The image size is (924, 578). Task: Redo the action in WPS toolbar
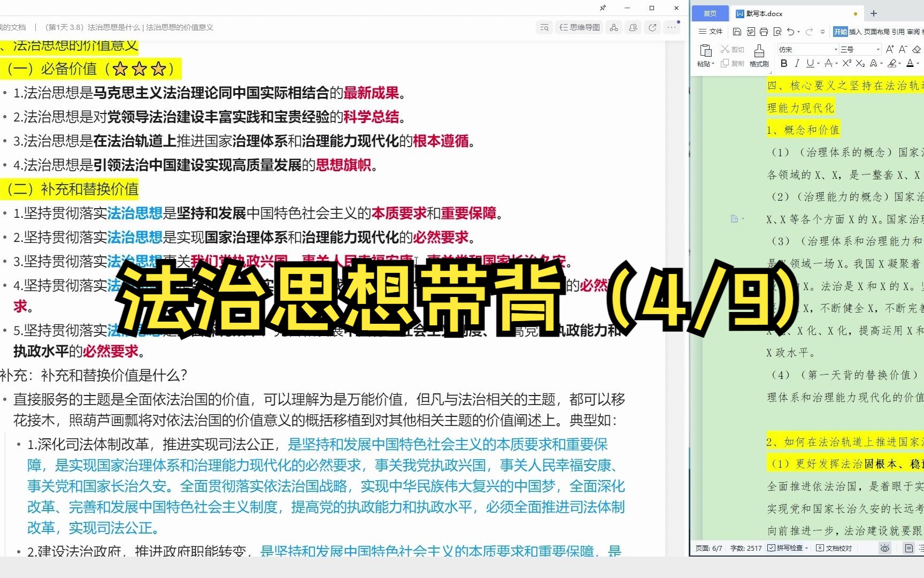point(810,32)
